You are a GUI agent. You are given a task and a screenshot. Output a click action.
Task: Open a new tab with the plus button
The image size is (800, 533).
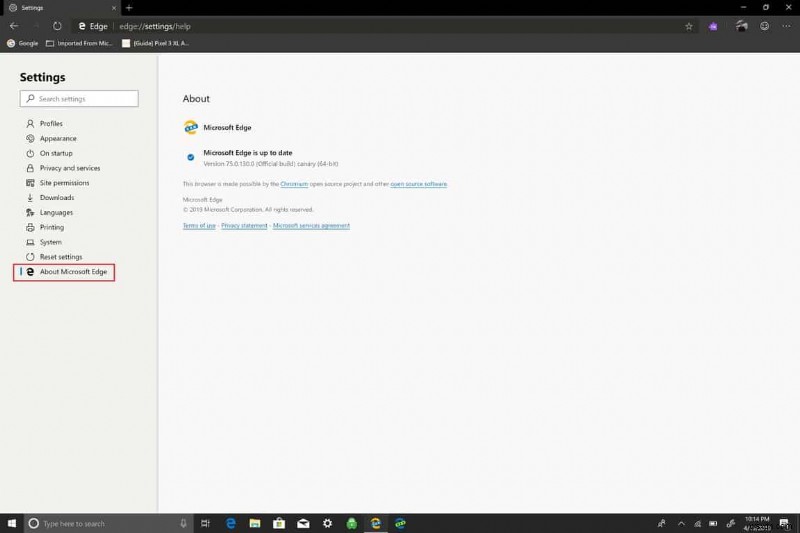point(129,8)
